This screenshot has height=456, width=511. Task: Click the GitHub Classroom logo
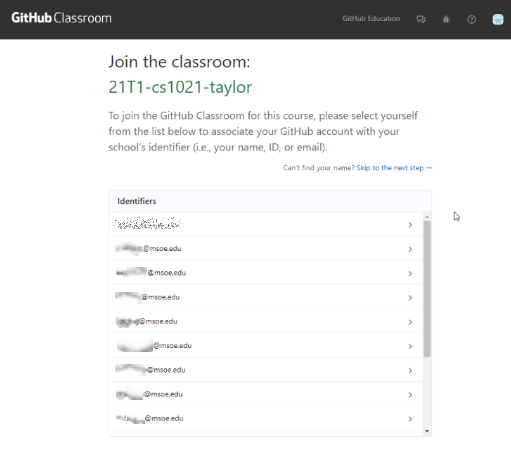[x=61, y=18]
